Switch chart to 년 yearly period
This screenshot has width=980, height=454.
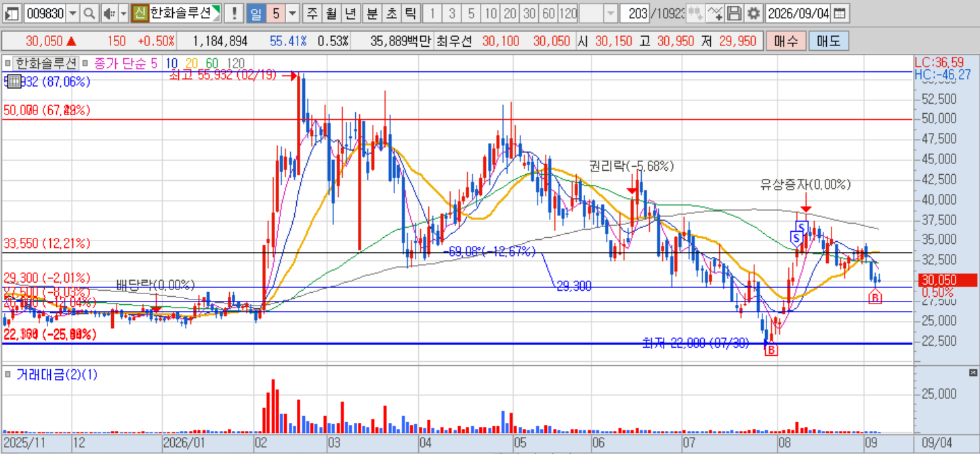pos(350,13)
